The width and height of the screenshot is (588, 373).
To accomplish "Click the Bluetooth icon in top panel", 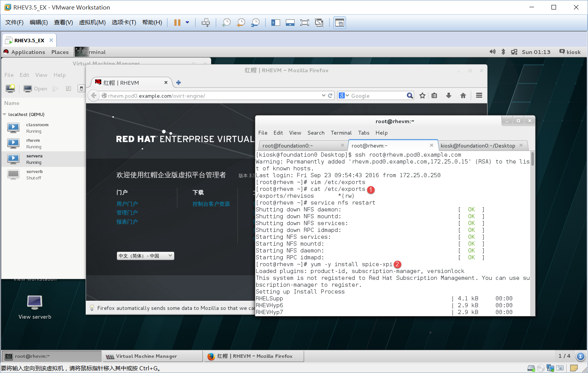I will pyautogui.click(x=503, y=52).
